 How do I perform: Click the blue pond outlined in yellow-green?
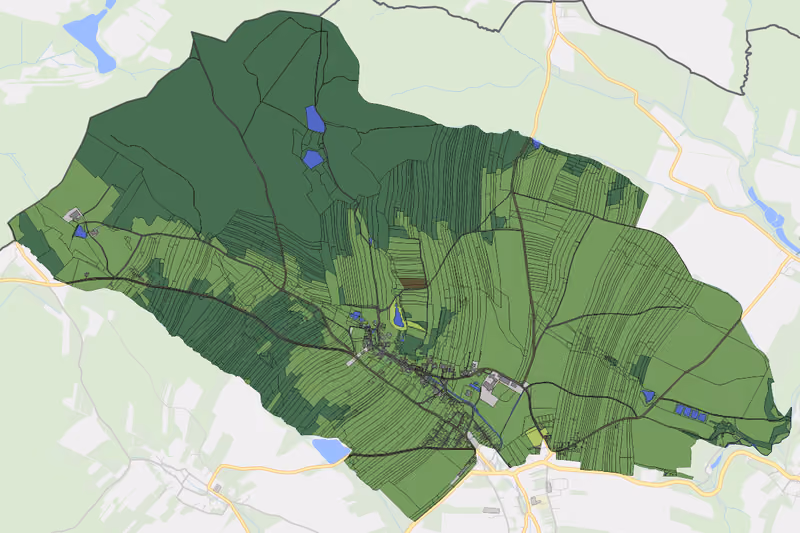click(x=398, y=316)
